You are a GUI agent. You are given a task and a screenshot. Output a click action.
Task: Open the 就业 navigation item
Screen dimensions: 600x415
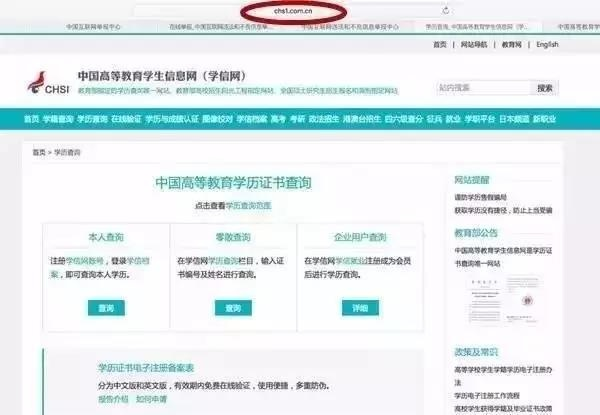point(453,119)
